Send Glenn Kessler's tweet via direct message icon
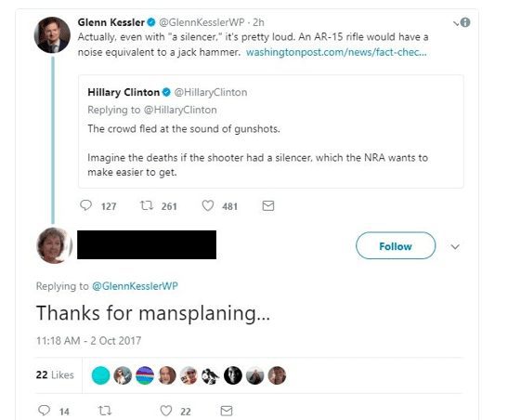Screen dimensions: 508x420 coord(268,205)
